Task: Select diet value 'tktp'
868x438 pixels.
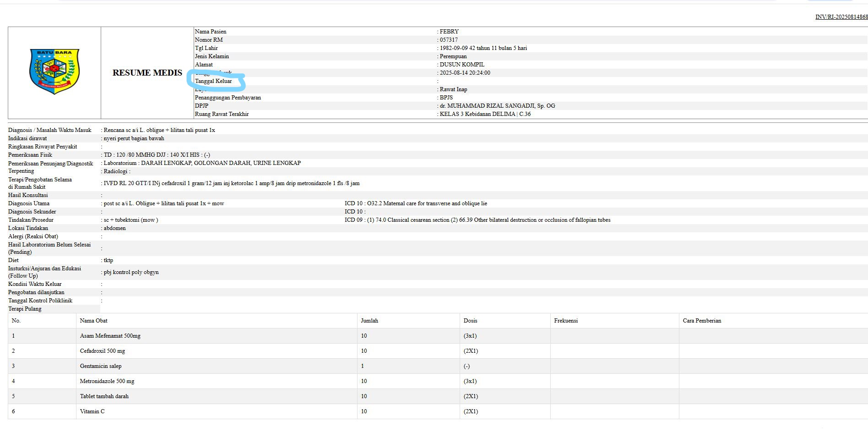Action: 108,260
